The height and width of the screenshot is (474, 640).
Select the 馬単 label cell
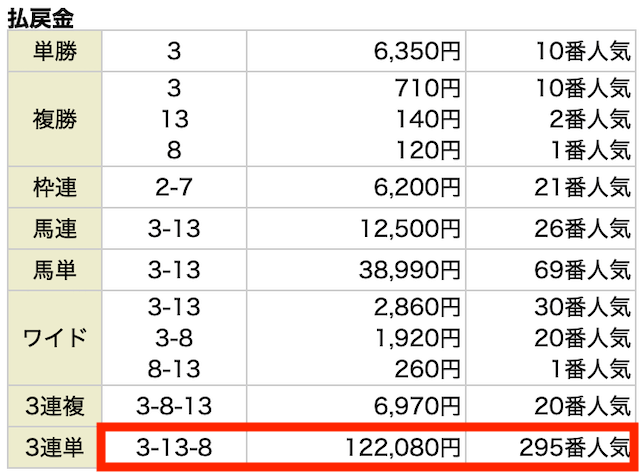(55, 270)
